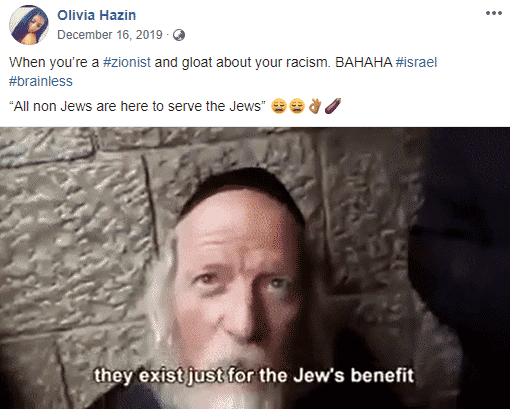Click the video subtitle caption text
The image size is (510, 409).
tap(254, 376)
